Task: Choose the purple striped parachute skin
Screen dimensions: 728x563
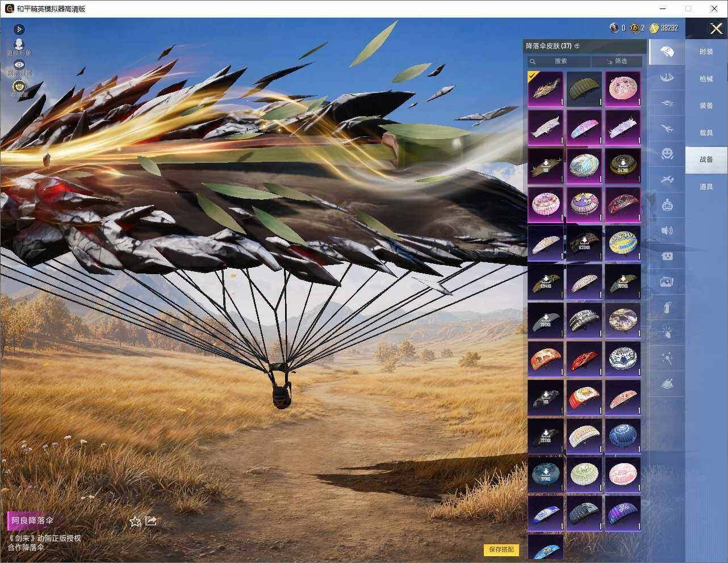Action: point(623,513)
